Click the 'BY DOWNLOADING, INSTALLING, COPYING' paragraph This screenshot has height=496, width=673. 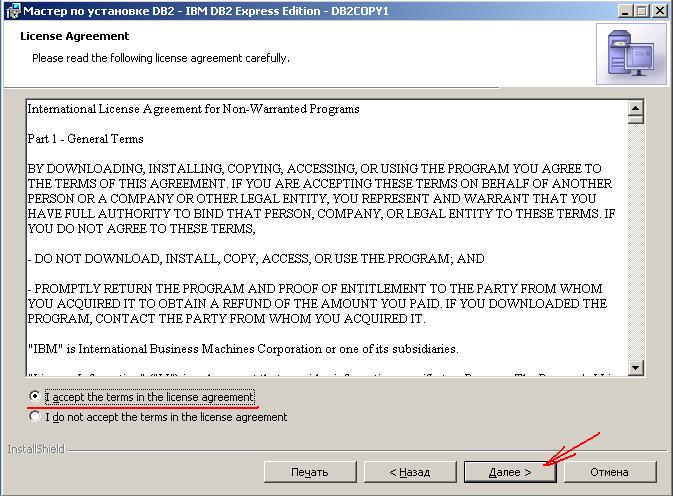(x=321, y=199)
